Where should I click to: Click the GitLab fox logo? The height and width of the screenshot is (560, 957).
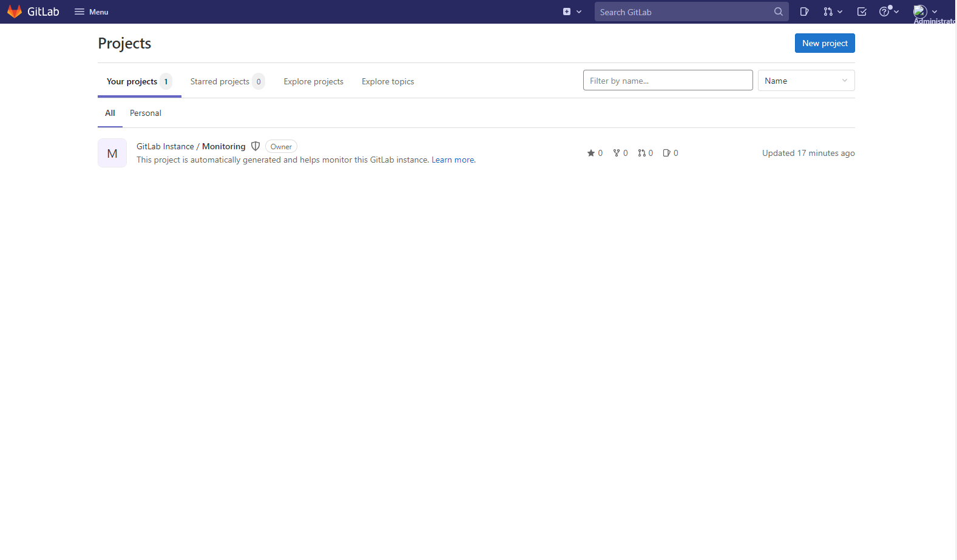pos(15,12)
